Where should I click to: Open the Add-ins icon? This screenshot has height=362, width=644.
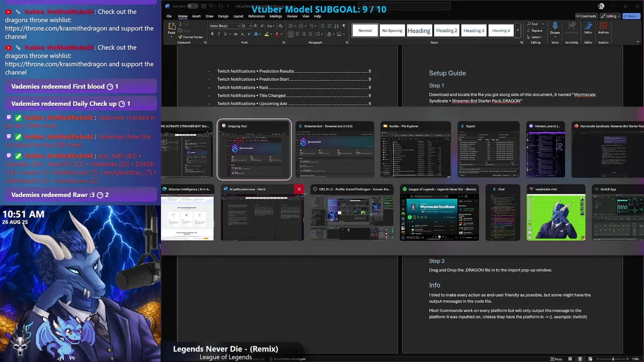pyautogui.click(x=603, y=26)
